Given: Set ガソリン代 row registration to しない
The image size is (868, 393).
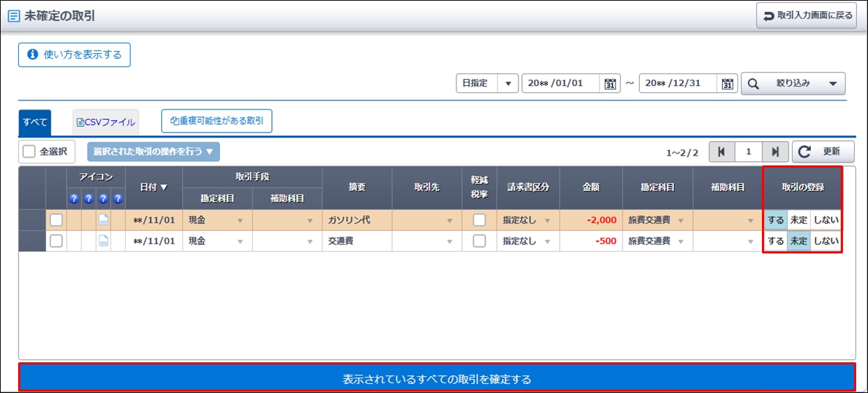Looking at the screenshot, I should (x=826, y=221).
